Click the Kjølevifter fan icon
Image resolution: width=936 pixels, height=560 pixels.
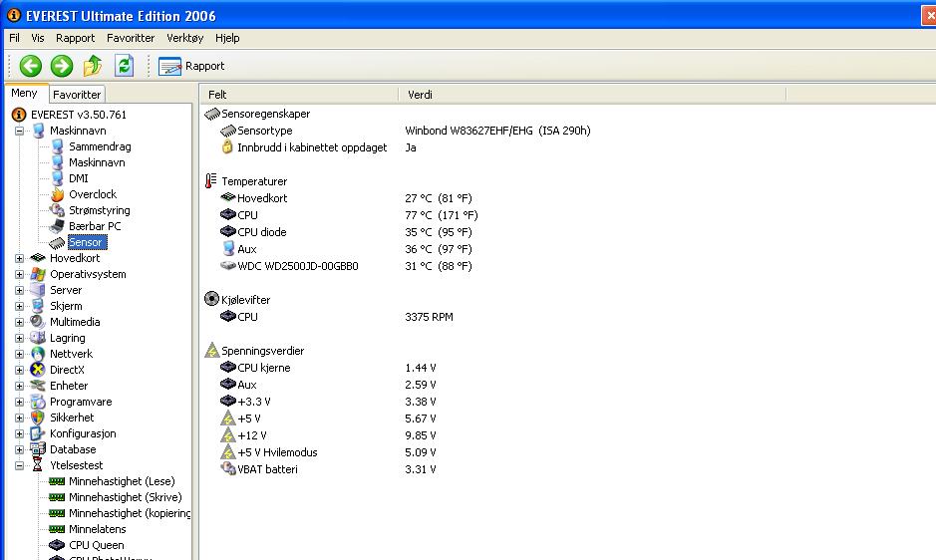(212, 299)
